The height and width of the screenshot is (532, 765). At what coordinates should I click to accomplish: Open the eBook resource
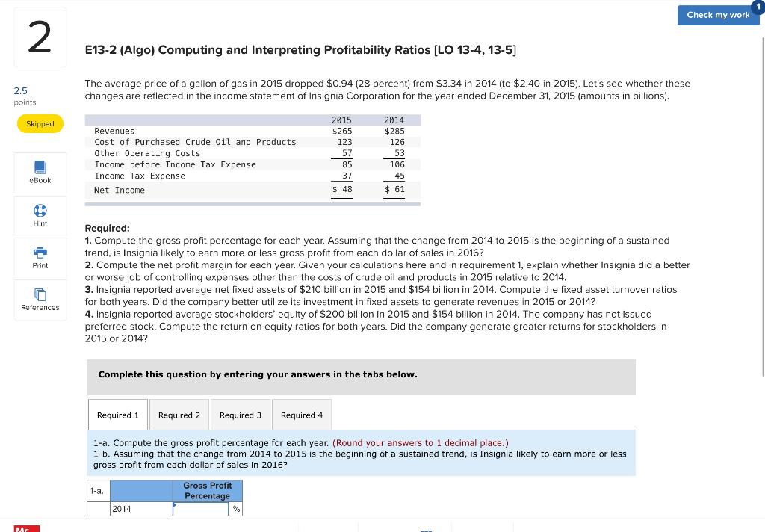pyautogui.click(x=40, y=173)
